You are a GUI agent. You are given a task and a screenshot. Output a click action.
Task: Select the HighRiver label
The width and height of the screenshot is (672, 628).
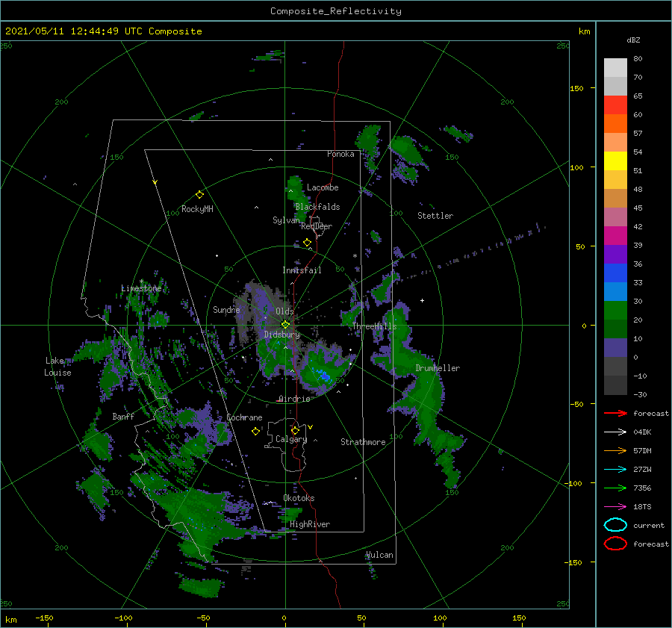pyautogui.click(x=310, y=524)
